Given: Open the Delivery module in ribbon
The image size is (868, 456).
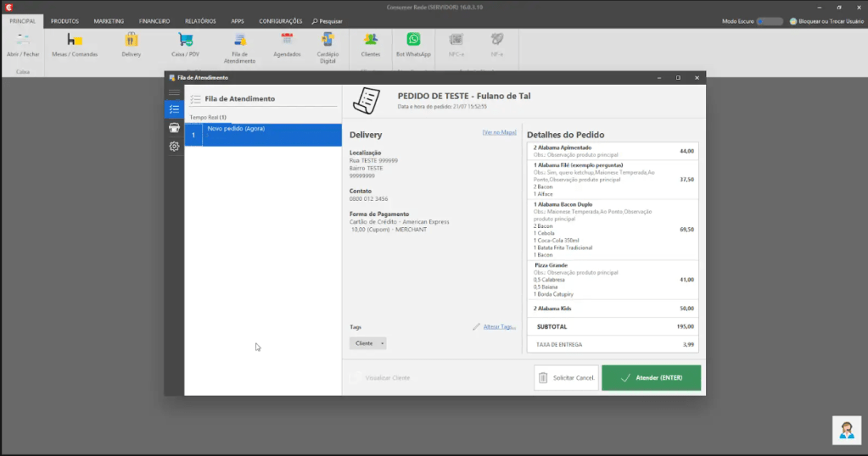Looking at the screenshot, I should [x=132, y=45].
